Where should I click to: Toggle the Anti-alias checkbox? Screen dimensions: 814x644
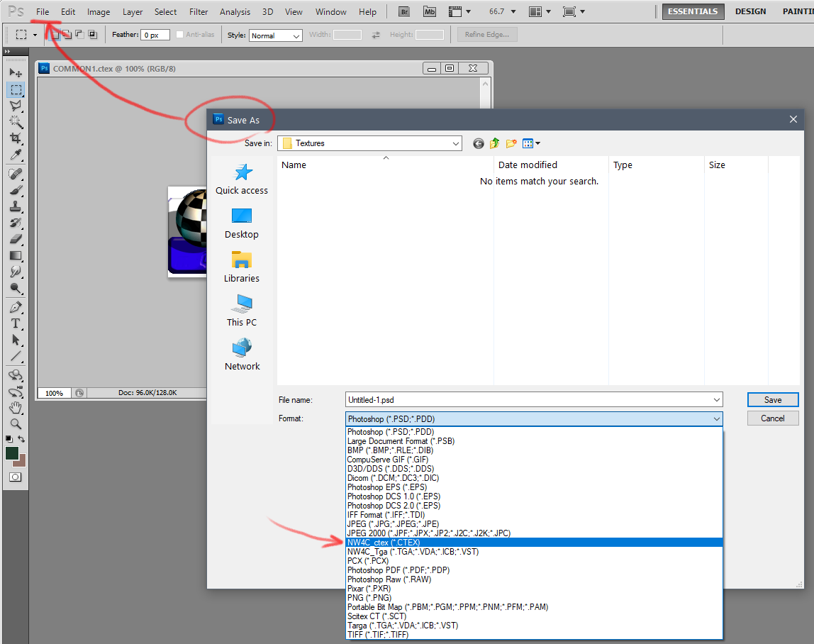pyautogui.click(x=179, y=35)
